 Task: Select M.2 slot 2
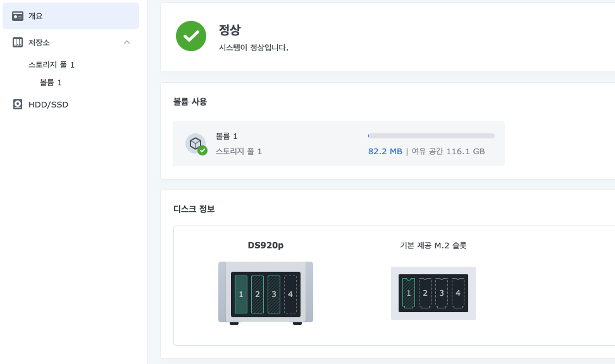coord(425,293)
